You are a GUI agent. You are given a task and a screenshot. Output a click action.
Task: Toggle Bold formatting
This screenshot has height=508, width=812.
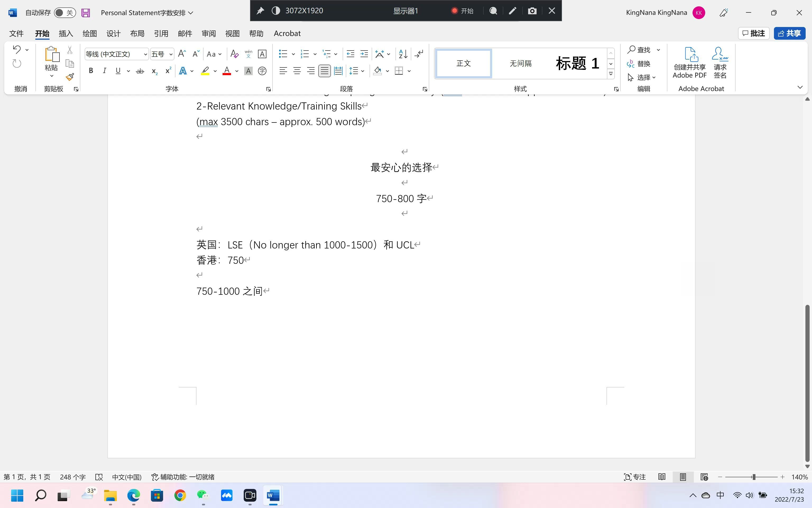coord(91,71)
